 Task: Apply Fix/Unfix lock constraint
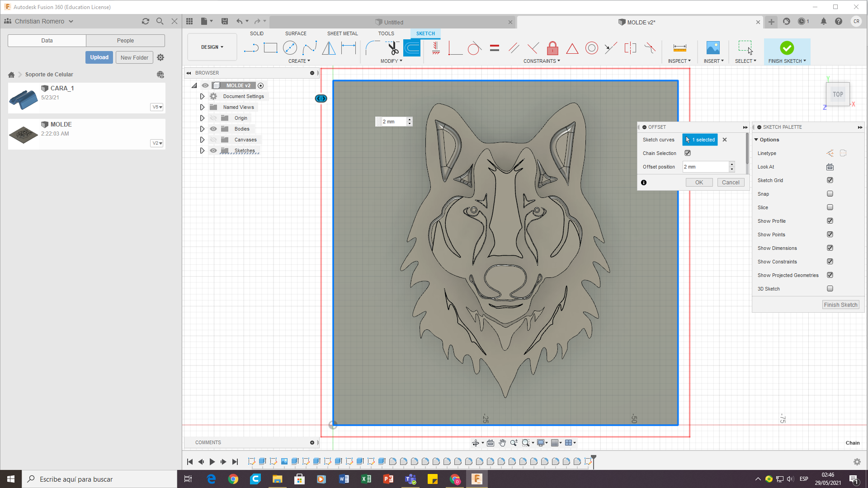(553, 48)
